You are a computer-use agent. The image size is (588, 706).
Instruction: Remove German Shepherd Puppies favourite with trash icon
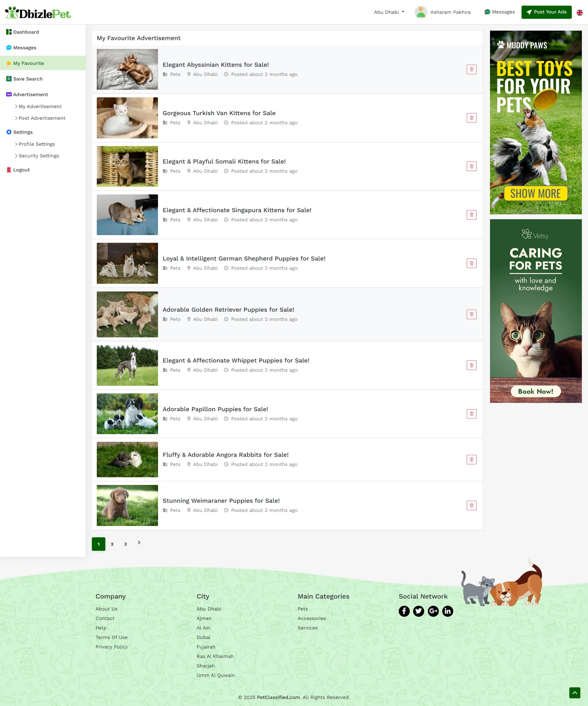pos(471,263)
